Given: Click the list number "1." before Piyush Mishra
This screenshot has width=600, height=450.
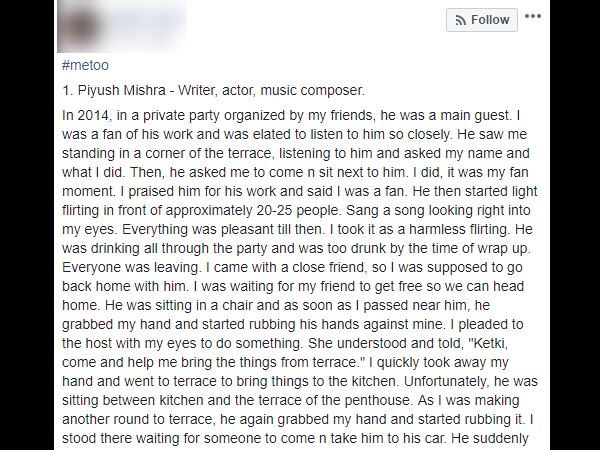Looking at the screenshot, I should 67,90.
